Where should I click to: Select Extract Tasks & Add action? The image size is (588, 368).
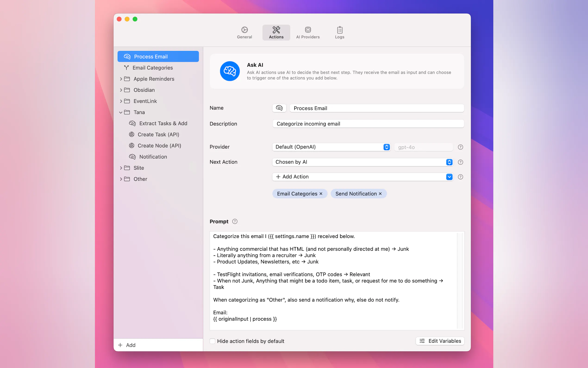click(163, 123)
